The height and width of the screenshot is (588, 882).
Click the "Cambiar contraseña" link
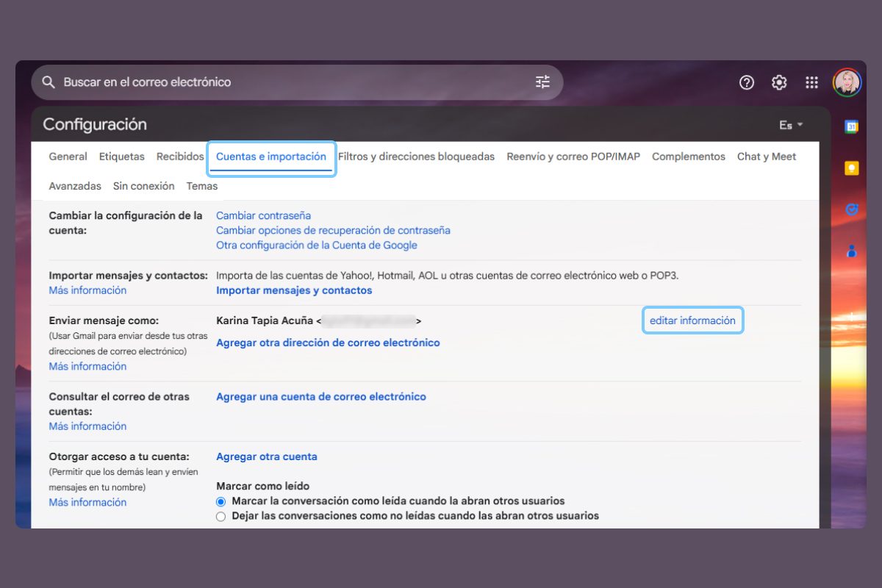coord(263,215)
